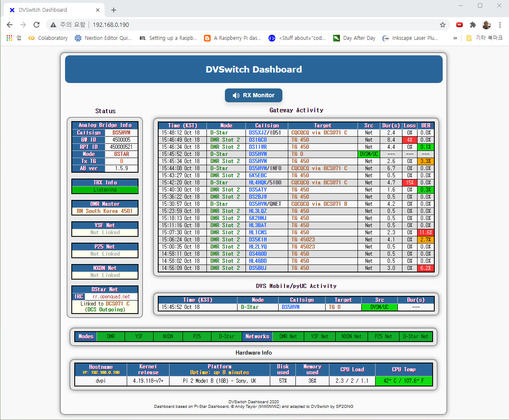
Task: Click callsign DS5BUJ in Gateway Activity
Action: [258, 268]
